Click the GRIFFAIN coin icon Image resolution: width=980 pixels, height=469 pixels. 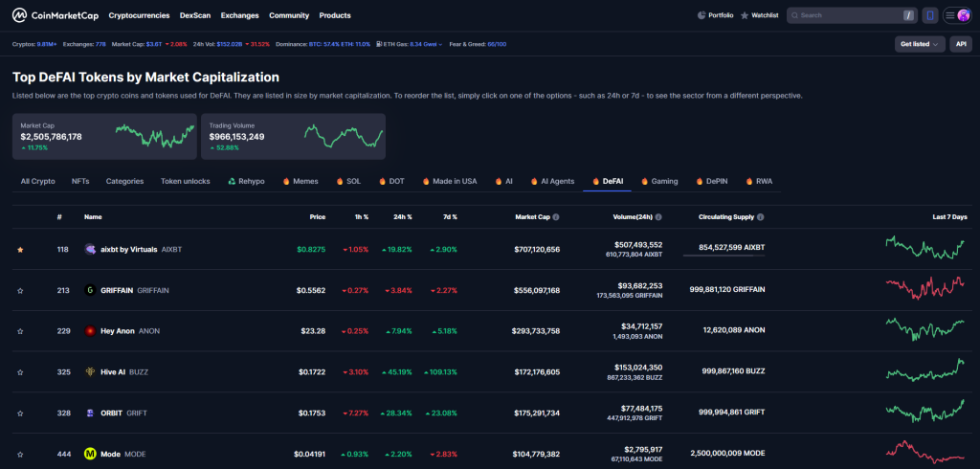(x=90, y=290)
